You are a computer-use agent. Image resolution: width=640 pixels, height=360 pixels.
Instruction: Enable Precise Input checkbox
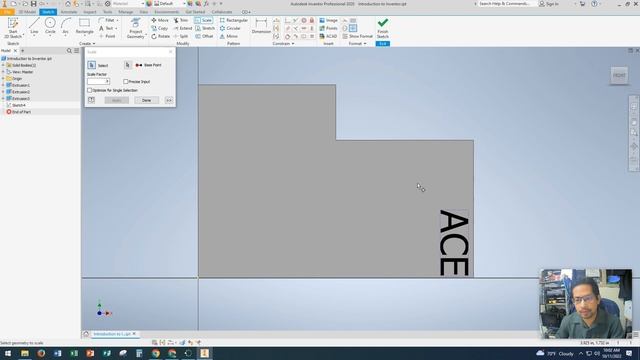(126, 82)
